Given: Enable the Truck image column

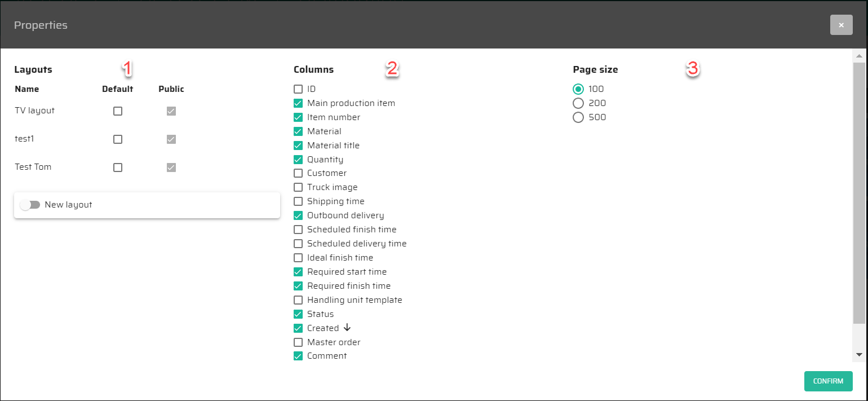Looking at the screenshot, I should (x=298, y=187).
